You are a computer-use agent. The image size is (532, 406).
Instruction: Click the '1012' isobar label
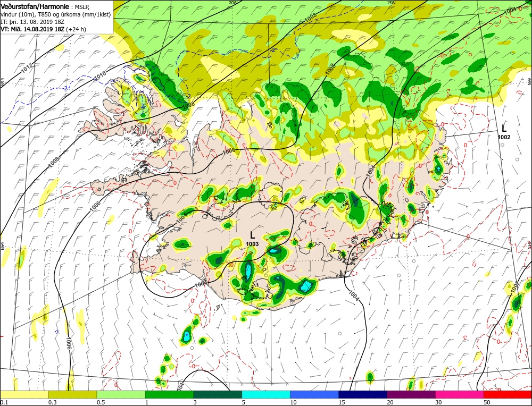[27, 69]
